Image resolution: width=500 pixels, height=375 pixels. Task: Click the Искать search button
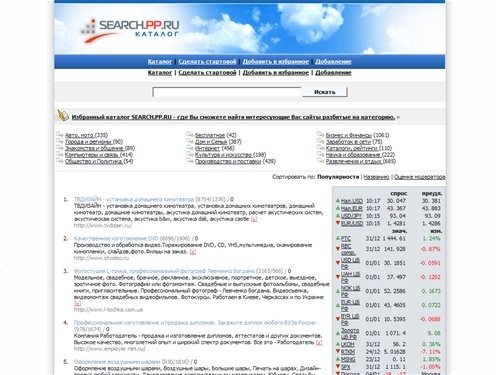click(x=325, y=92)
